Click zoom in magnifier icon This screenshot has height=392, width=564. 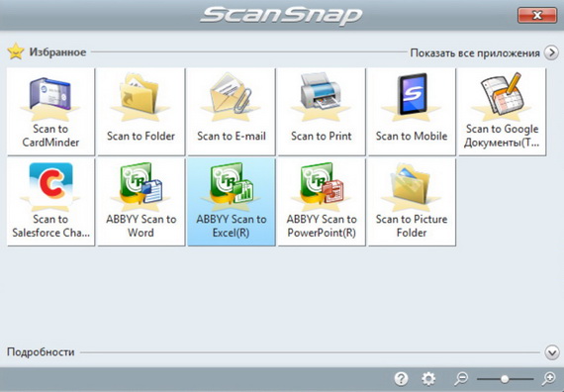click(x=549, y=378)
